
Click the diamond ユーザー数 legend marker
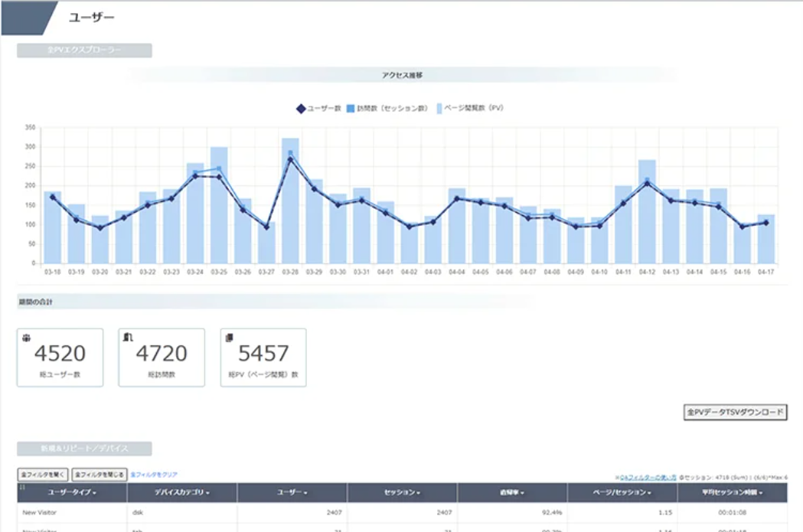[301, 109]
